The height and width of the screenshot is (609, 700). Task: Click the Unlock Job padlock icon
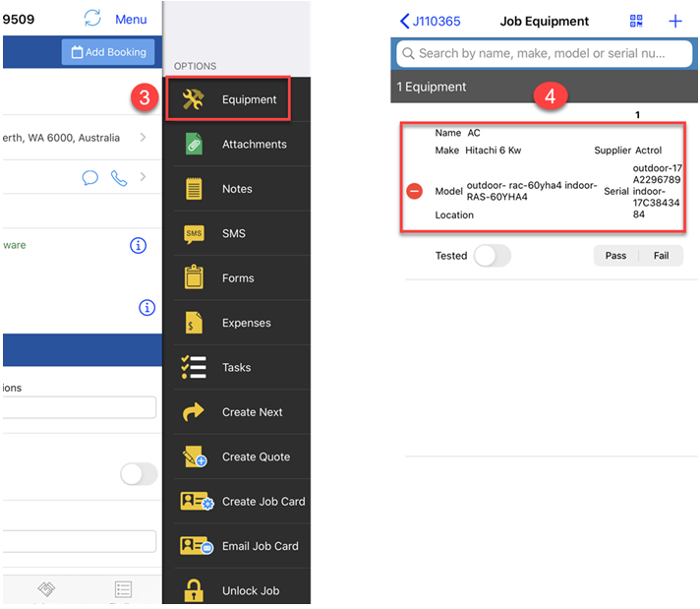click(194, 590)
